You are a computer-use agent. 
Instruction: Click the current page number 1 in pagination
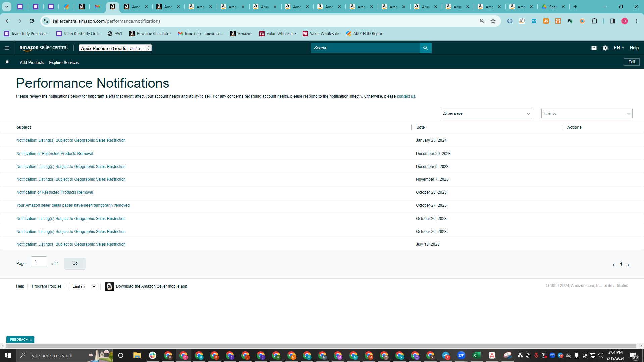point(621,264)
